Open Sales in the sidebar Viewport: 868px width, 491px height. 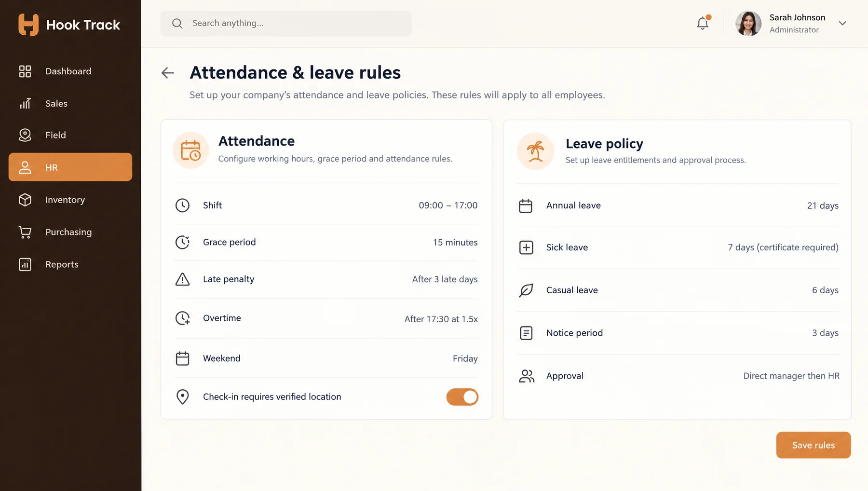(70, 104)
